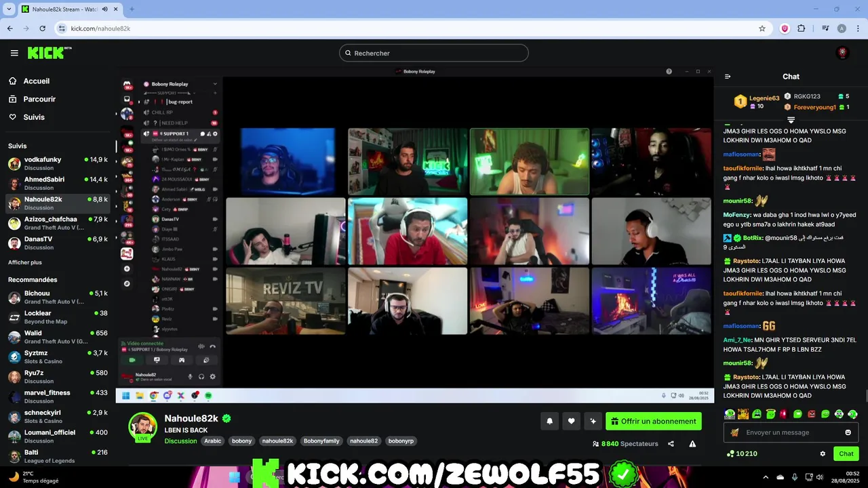The width and height of the screenshot is (868, 488).
Task: Select the nahoule82k tag
Action: 277,441
